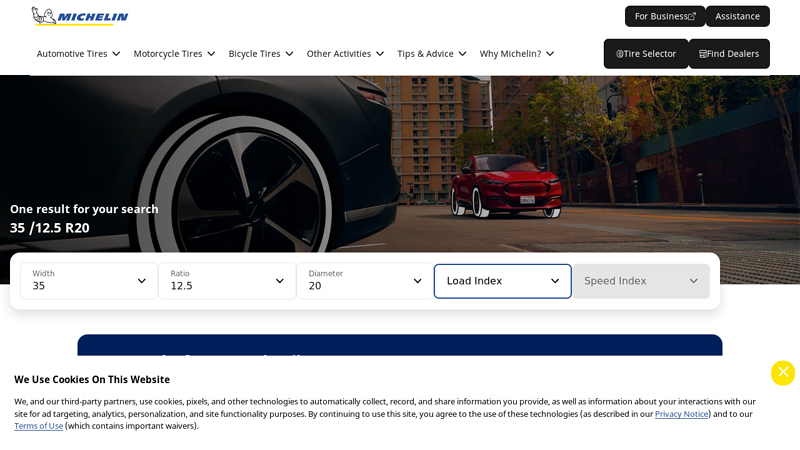Click the tire icon in Tire Selector
This screenshot has width=800, height=450.
click(x=619, y=54)
